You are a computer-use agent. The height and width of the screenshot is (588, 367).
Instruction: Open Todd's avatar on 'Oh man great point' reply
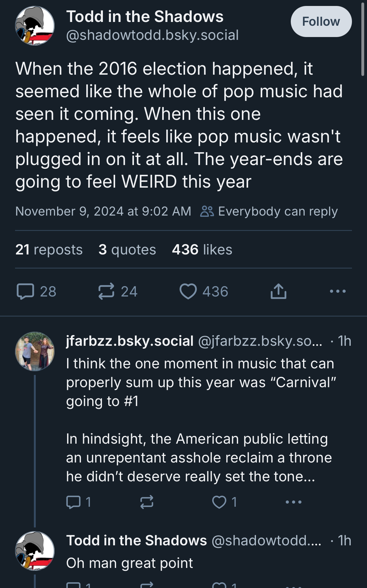coord(35,551)
